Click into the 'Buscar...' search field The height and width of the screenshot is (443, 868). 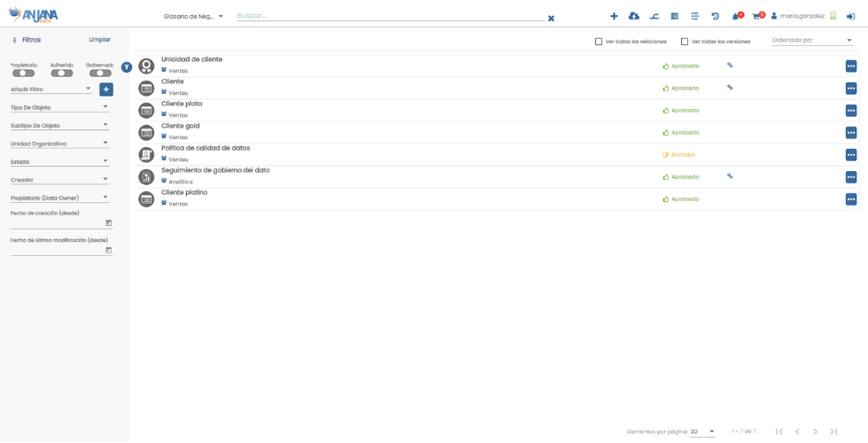(x=390, y=16)
